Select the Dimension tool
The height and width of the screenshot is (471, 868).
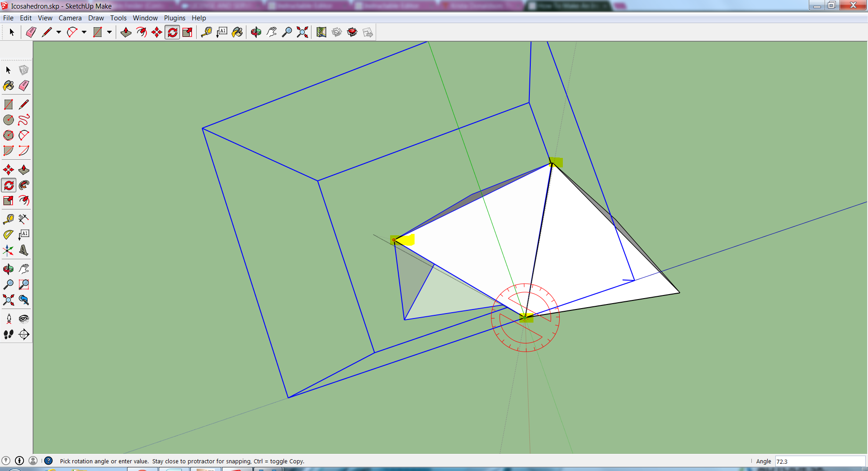(24, 219)
